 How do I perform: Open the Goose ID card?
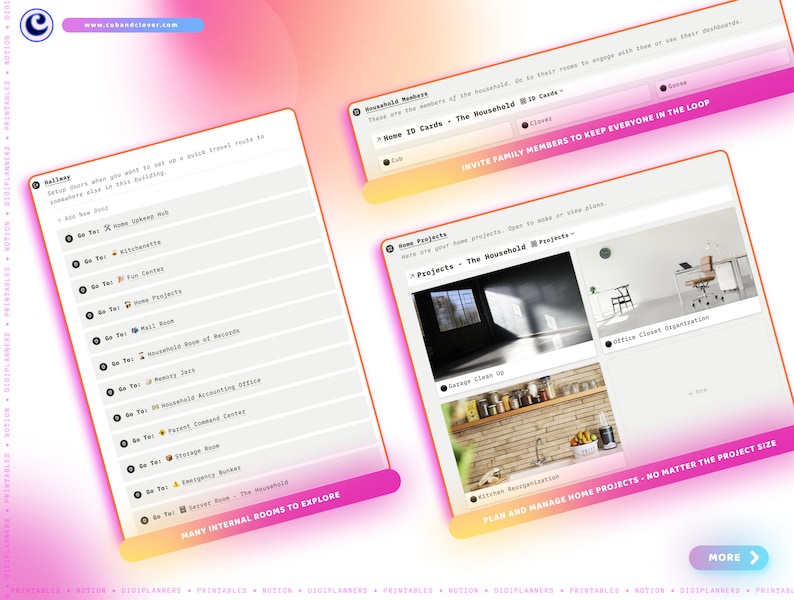(723, 72)
